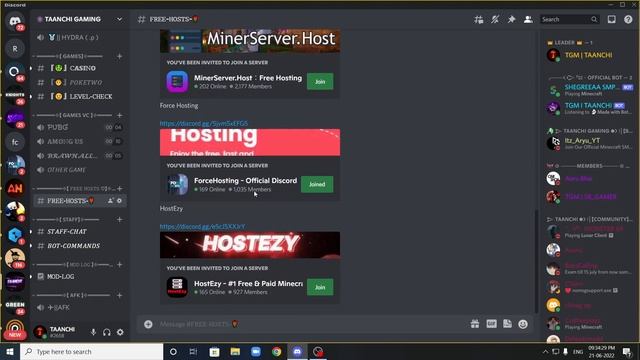Add channel to FREE HOSTS category
Viewport: 640px width, 360px height.
[120, 189]
